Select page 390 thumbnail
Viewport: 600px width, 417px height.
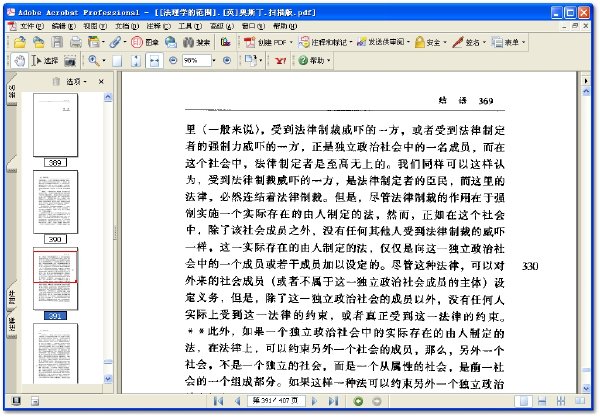[x=55, y=202]
